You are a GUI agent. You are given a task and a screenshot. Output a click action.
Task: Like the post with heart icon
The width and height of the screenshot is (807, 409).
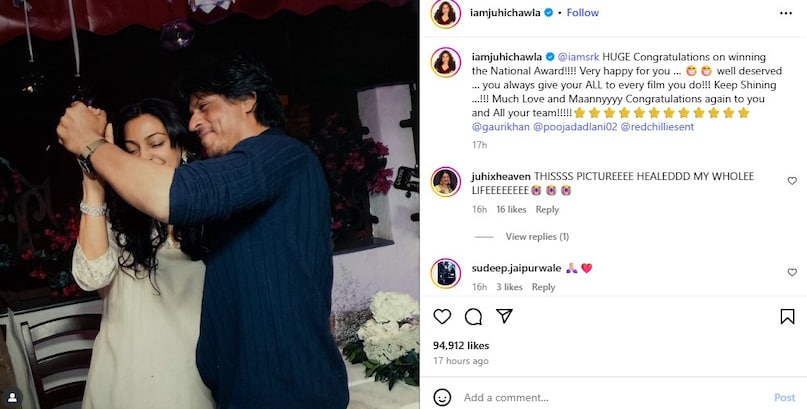tap(442, 316)
